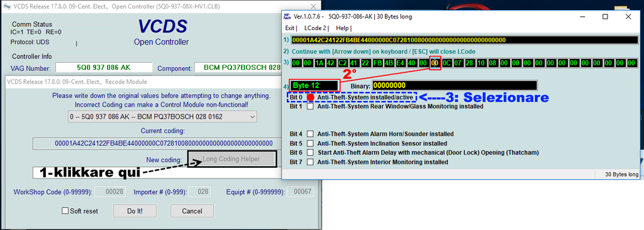Toggle Bit 5 Inclination Sensor installed
Viewport: 644px width, 230px height.
click(311, 143)
